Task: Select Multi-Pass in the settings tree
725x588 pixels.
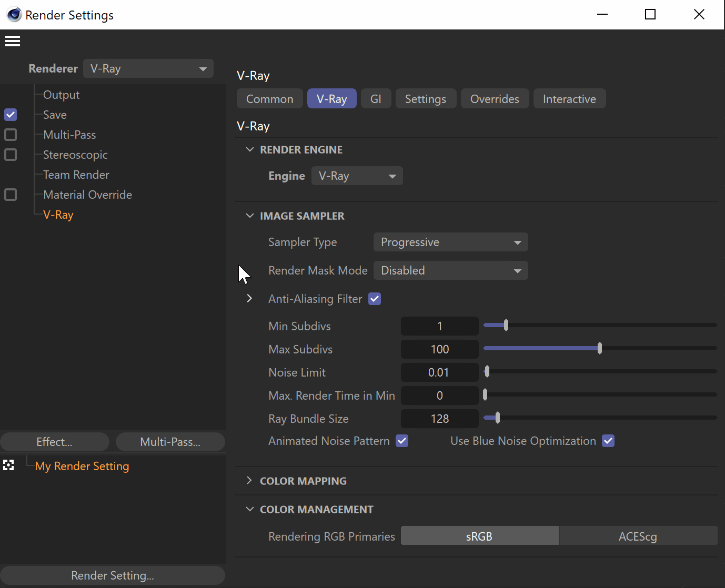Action: 69,135
